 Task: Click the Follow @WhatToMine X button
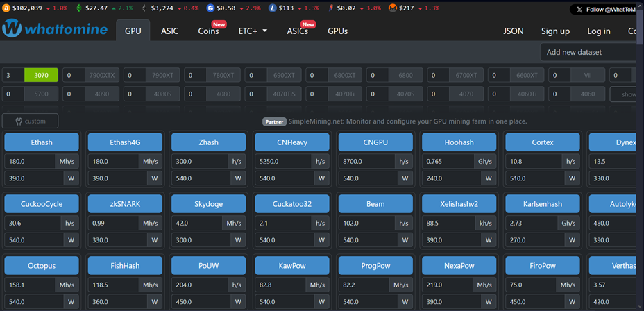coord(604,10)
